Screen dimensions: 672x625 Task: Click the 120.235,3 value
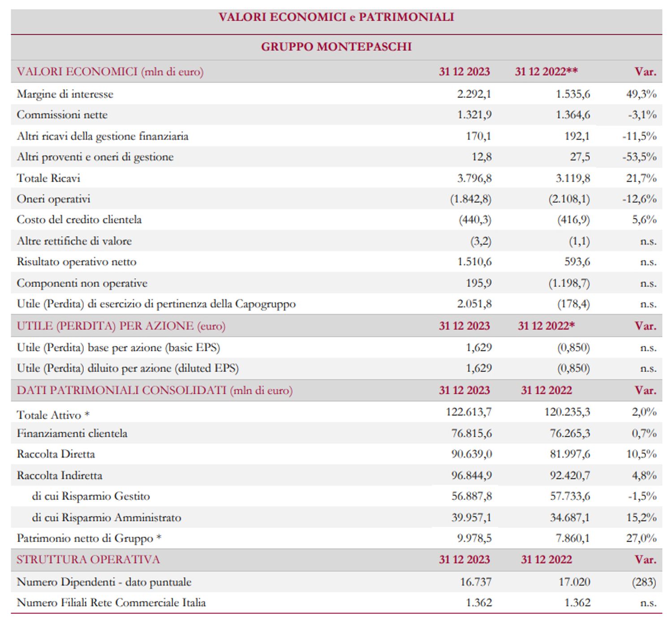[567, 412]
